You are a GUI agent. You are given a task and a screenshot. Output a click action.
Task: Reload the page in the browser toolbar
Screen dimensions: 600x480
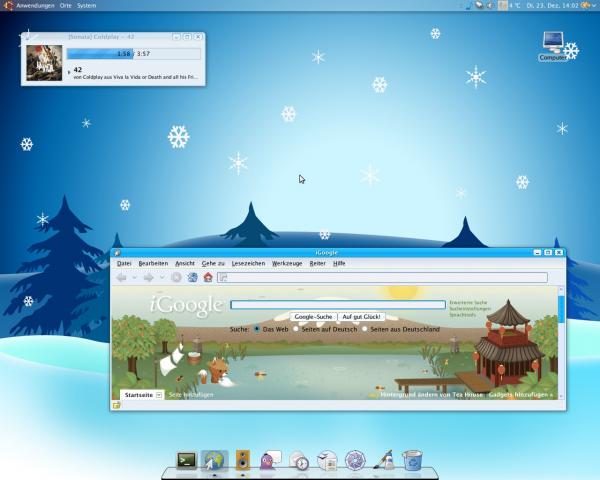click(x=192, y=277)
